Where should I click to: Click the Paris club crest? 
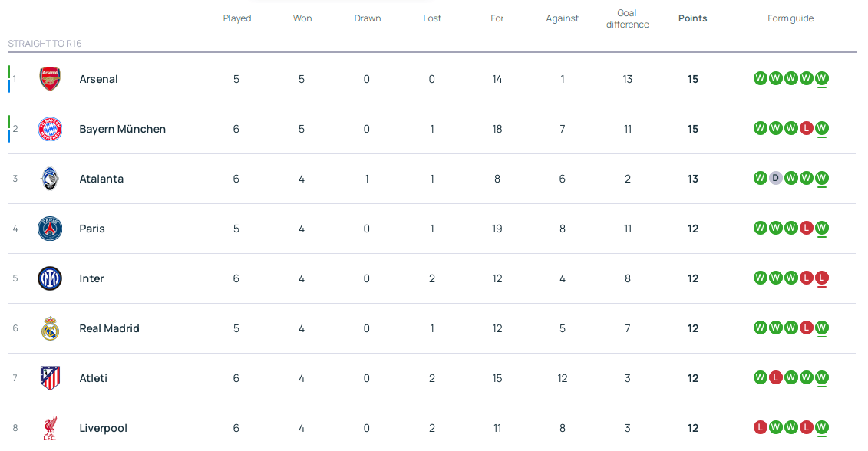click(50, 229)
